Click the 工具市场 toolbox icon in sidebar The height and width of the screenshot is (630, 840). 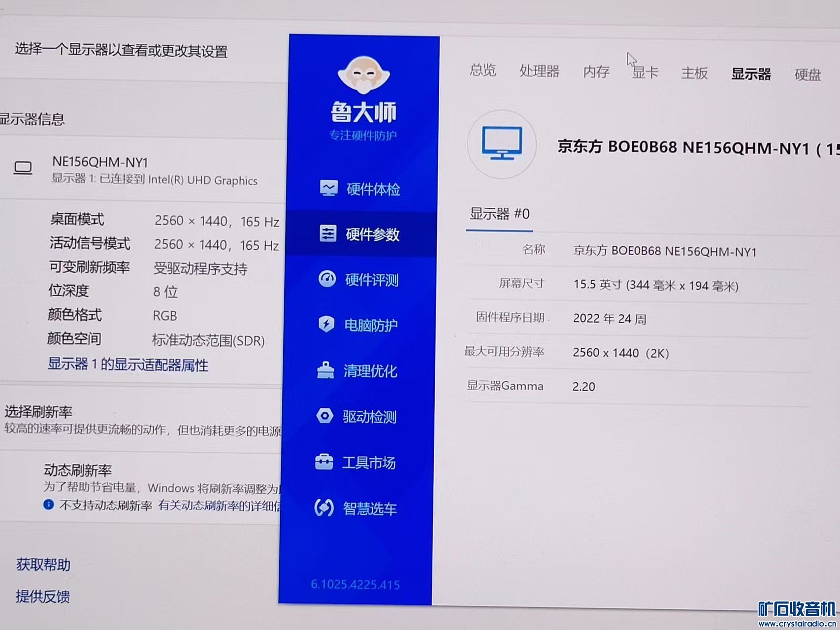324,462
